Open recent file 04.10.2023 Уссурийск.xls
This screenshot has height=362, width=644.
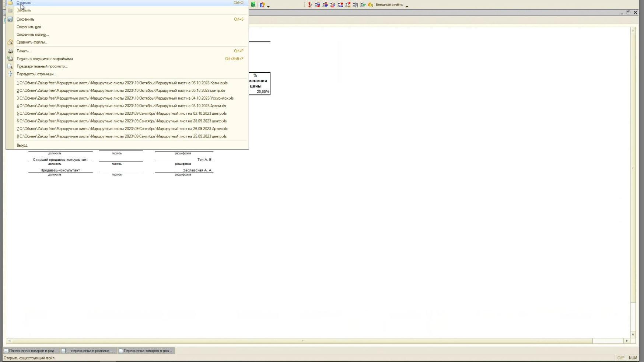[x=127, y=98]
